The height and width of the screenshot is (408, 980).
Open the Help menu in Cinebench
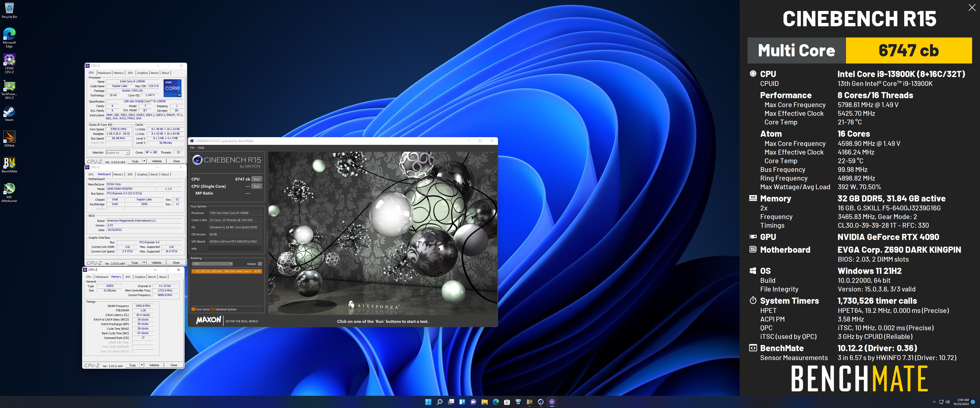click(x=201, y=148)
